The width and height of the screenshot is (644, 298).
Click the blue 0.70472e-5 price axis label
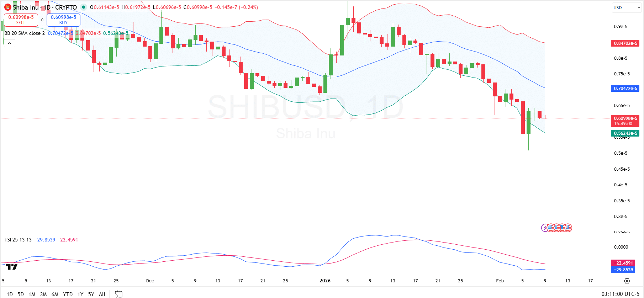(625, 88)
